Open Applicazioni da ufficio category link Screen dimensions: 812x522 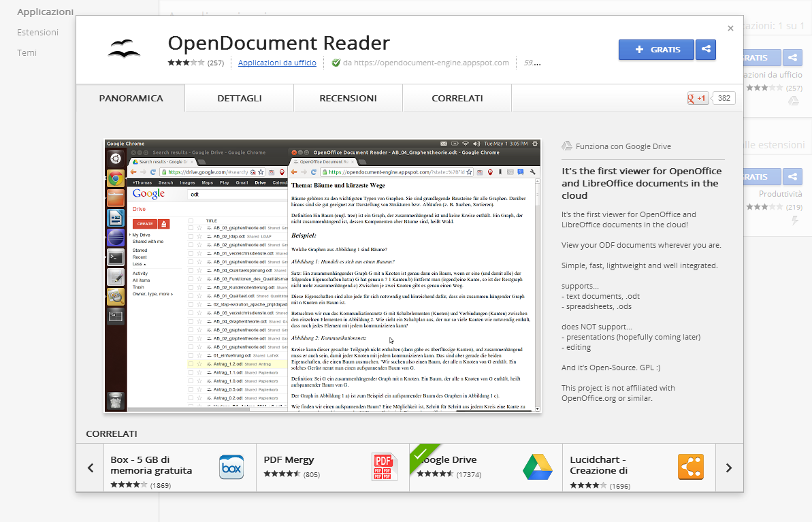click(277, 63)
